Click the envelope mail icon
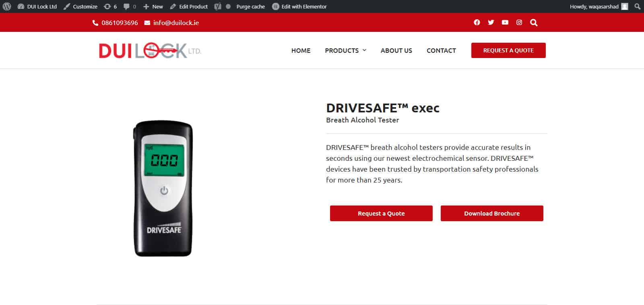The image size is (644, 305). (147, 23)
